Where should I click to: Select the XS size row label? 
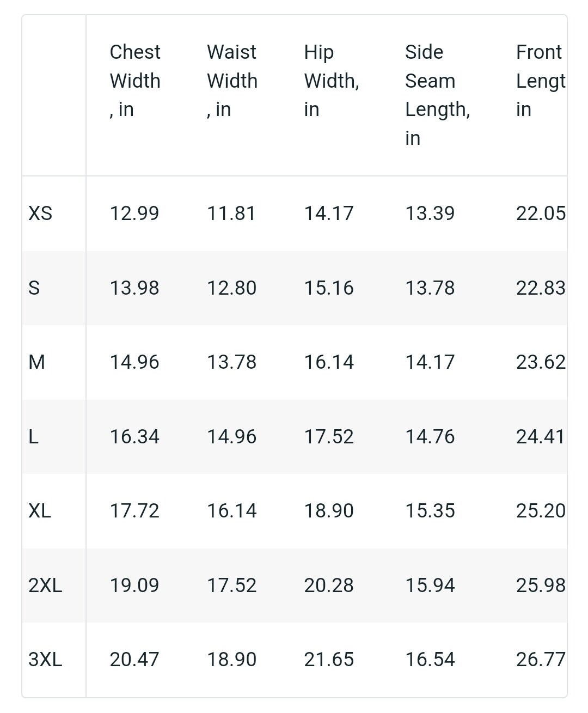(40, 213)
